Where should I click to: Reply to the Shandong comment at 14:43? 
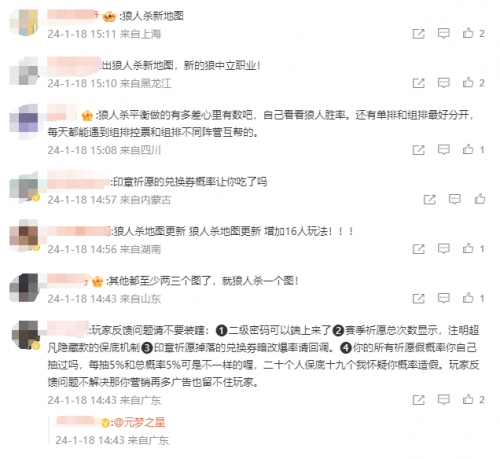(x=443, y=298)
